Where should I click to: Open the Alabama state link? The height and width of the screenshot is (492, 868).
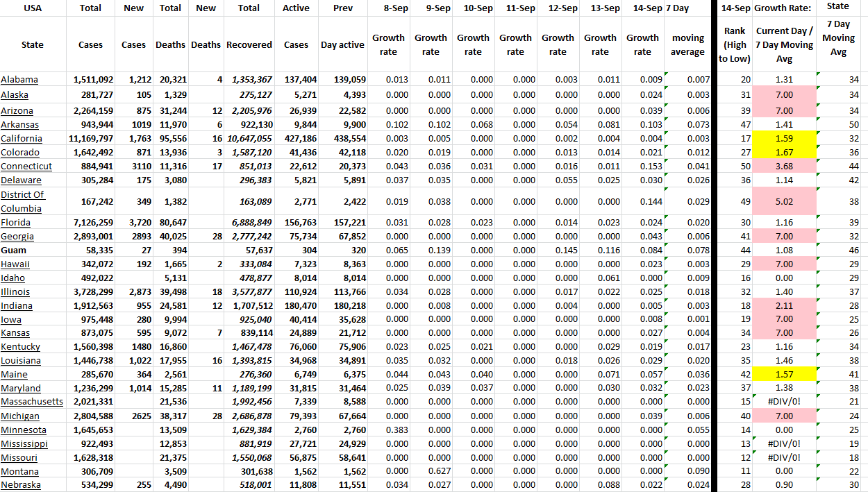pos(19,80)
